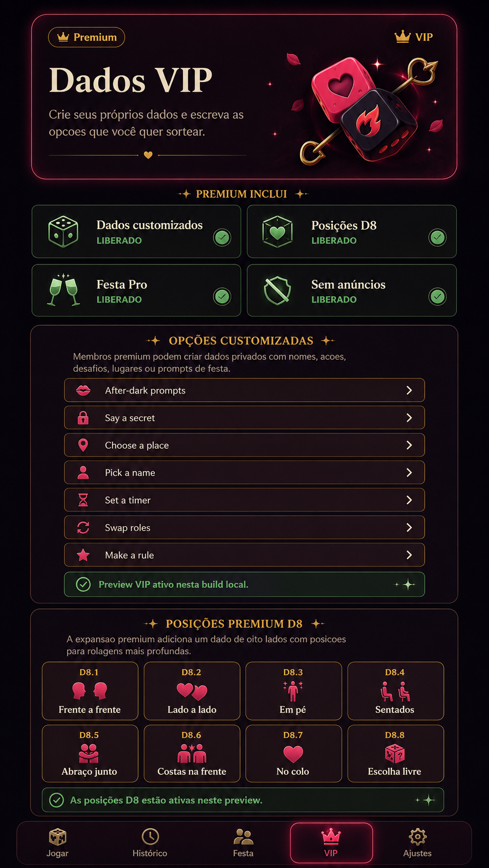Select the D8.7 No colo heart tile
The image size is (489, 868).
pos(294,753)
